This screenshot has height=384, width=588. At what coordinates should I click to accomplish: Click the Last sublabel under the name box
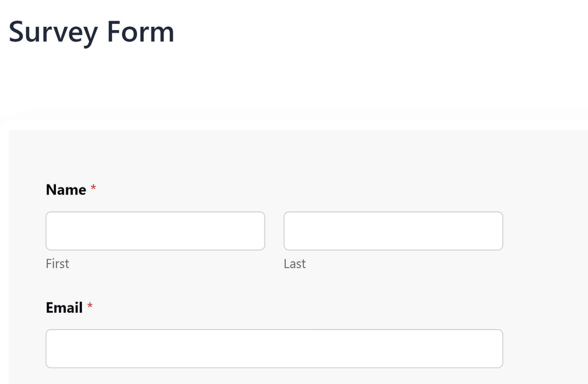(x=295, y=263)
